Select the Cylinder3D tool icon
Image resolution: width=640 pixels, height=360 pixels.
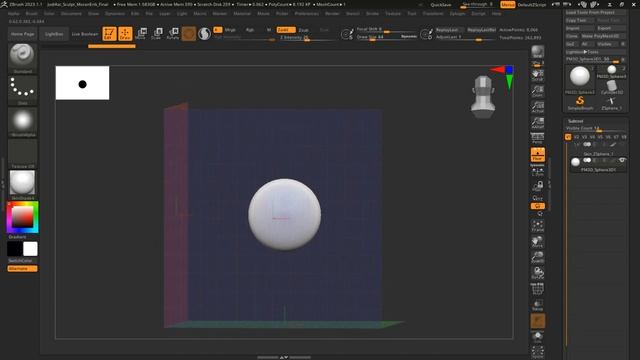tap(611, 87)
